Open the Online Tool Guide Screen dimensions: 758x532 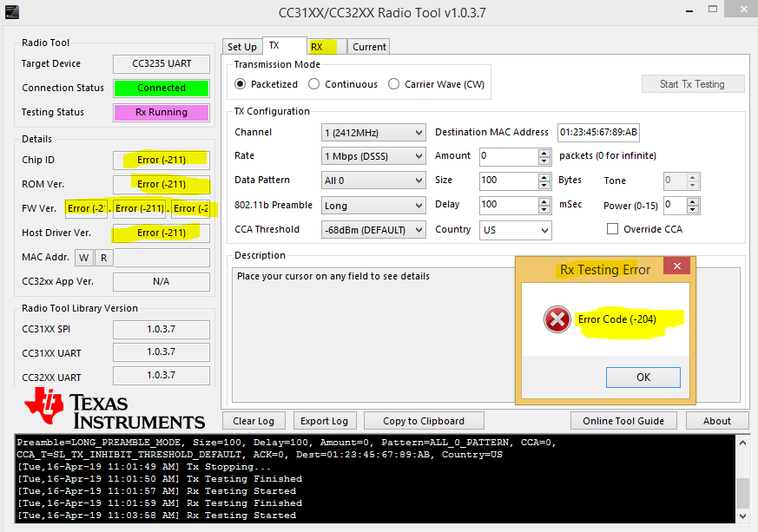623,421
